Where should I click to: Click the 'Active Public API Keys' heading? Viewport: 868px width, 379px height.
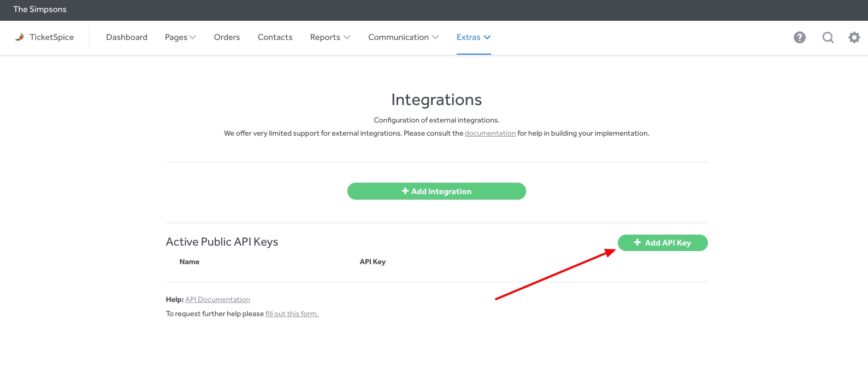(x=222, y=242)
